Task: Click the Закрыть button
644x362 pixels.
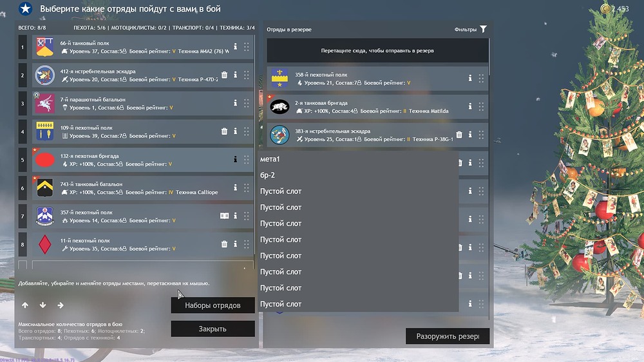Action: point(213,329)
